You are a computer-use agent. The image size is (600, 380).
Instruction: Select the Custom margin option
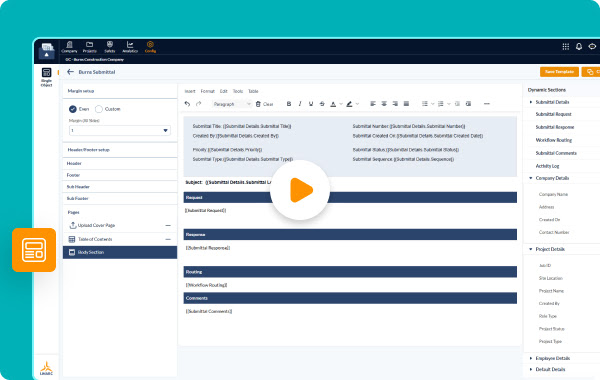99,109
